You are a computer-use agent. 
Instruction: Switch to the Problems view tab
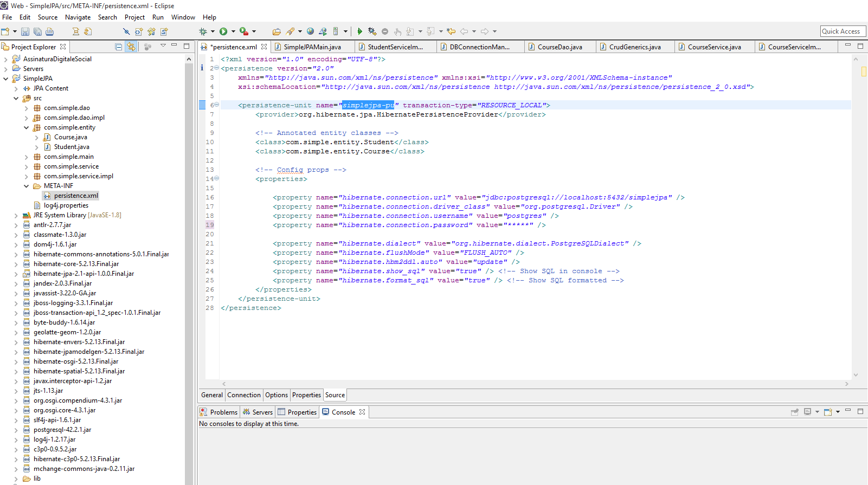223,412
